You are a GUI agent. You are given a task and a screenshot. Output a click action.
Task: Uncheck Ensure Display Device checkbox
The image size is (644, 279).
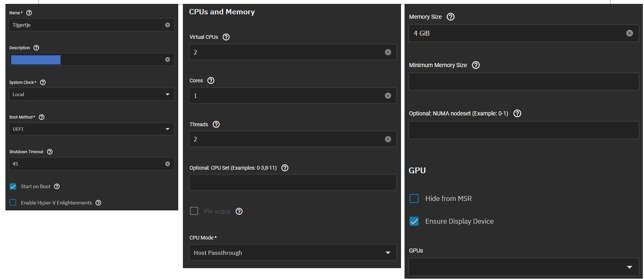pos(414,221)
